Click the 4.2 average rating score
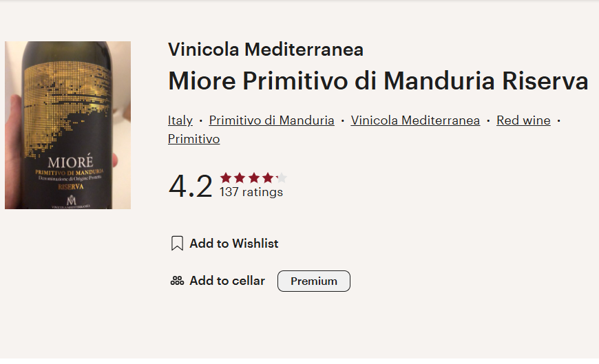The width and height of the screenshot is (599, 364). 191,186
